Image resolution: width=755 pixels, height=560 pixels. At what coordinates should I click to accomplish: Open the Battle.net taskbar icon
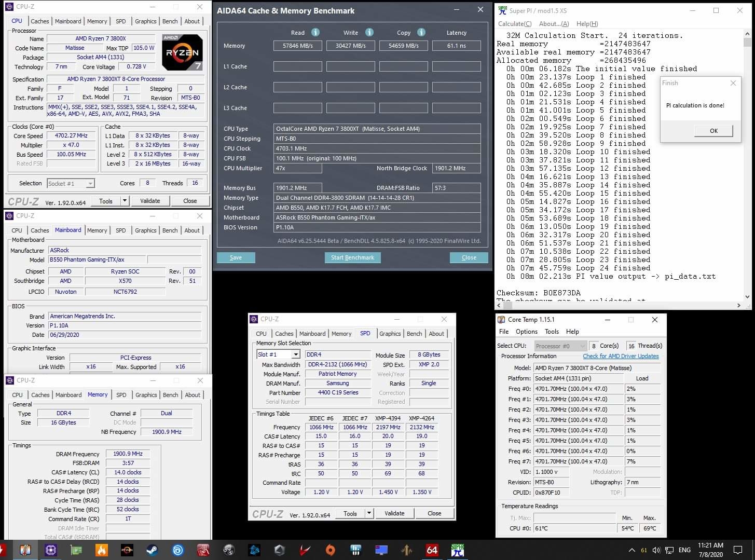click(x=254, y=550)
